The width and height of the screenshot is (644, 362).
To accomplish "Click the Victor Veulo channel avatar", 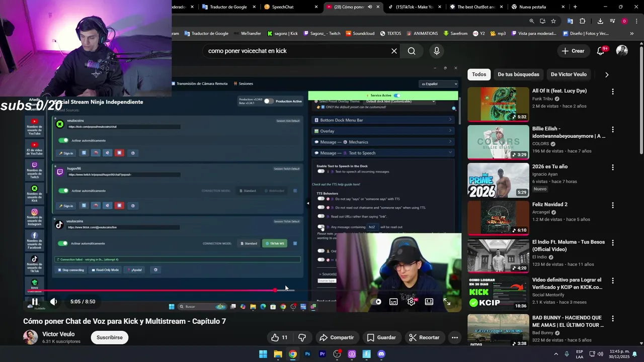I will point(30,337).
